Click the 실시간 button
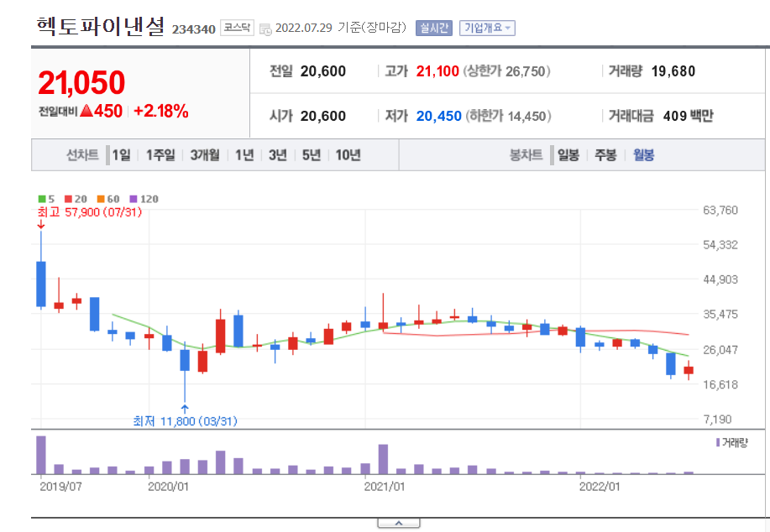Image resolution: width=770 pixels, height=532 pixels. [x=433, y=28]
